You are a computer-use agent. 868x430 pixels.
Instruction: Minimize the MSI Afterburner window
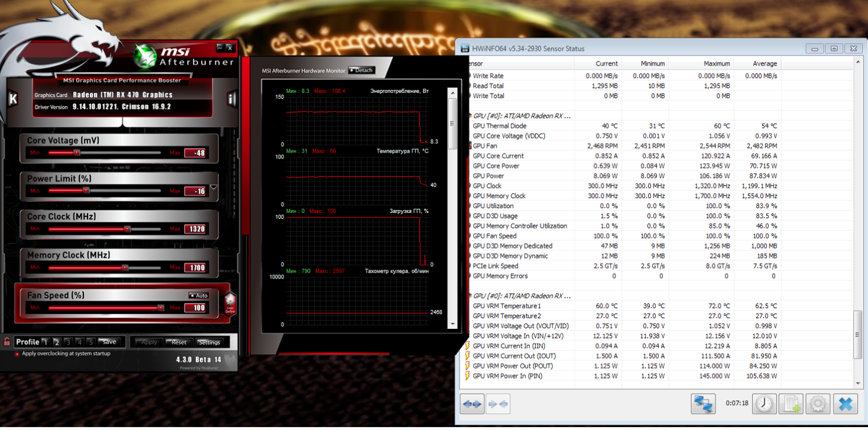pos(221,47)
